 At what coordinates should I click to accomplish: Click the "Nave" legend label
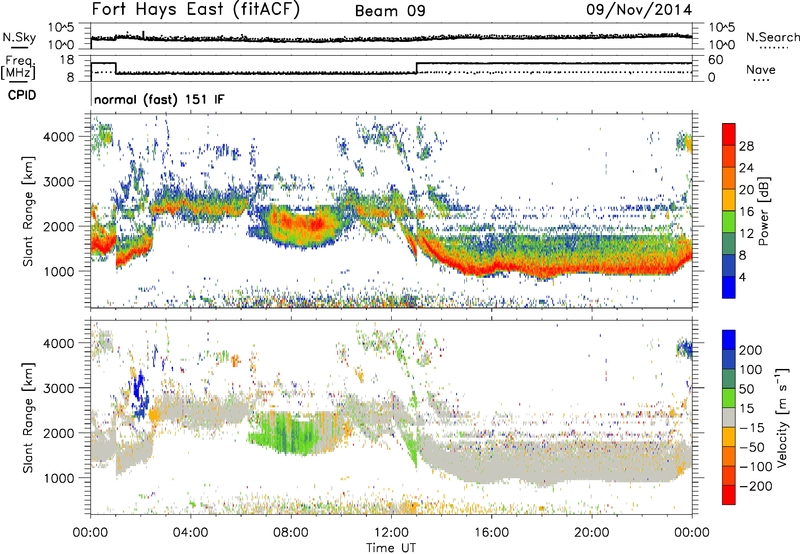tap(761, 69)
